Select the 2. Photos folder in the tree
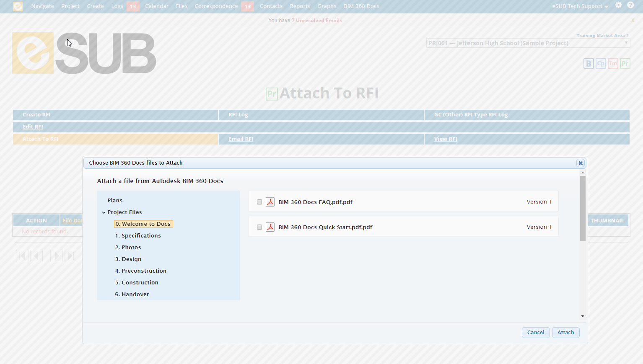The height and width of the screenshot is (364, 643). [128, 247]
